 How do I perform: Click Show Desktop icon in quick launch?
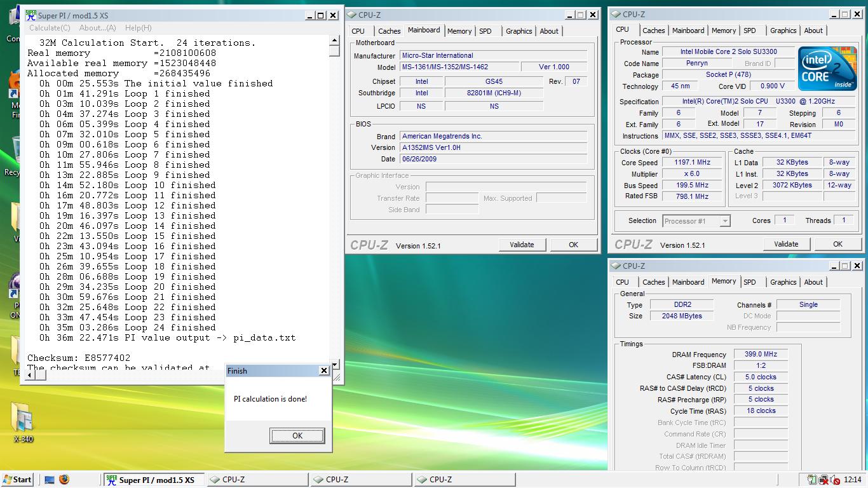coord(50,480)
